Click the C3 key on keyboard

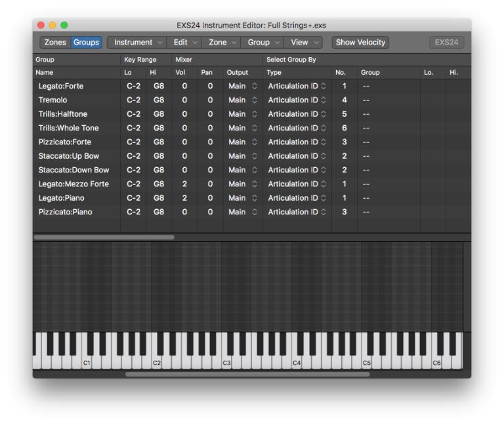[226, 363]
